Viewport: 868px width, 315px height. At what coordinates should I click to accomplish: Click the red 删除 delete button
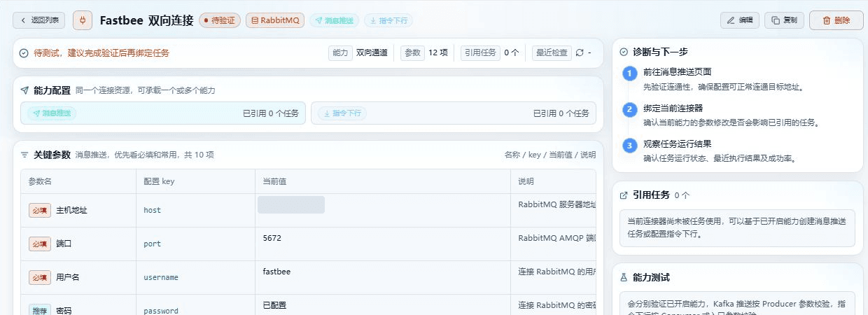point(836,20)
